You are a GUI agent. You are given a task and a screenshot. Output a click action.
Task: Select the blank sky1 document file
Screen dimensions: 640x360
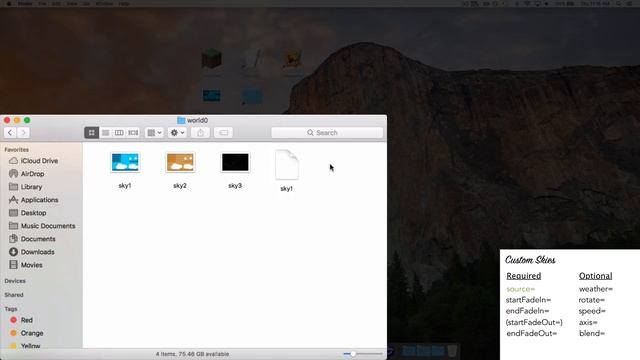[287, 165]
